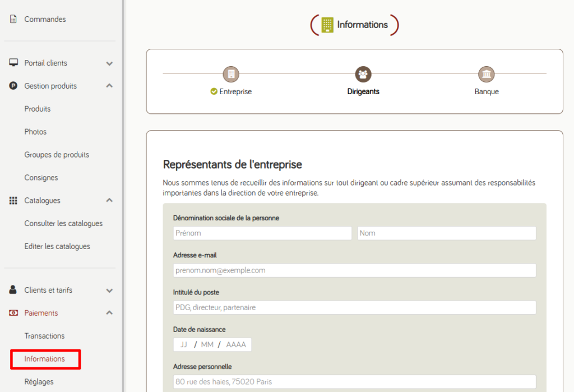
Task: Open the Portail clients menu item
Action: pyautogui.click(x=46, y=63)
